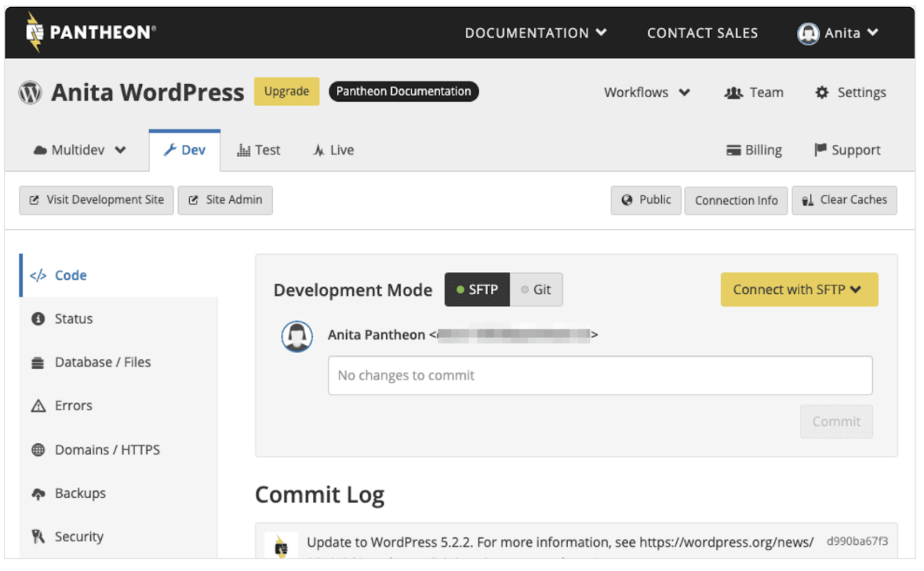This screenshot has width=924, height=571.
Task: Switch to the Test environment tab
Action: click(x=258, y=151)
